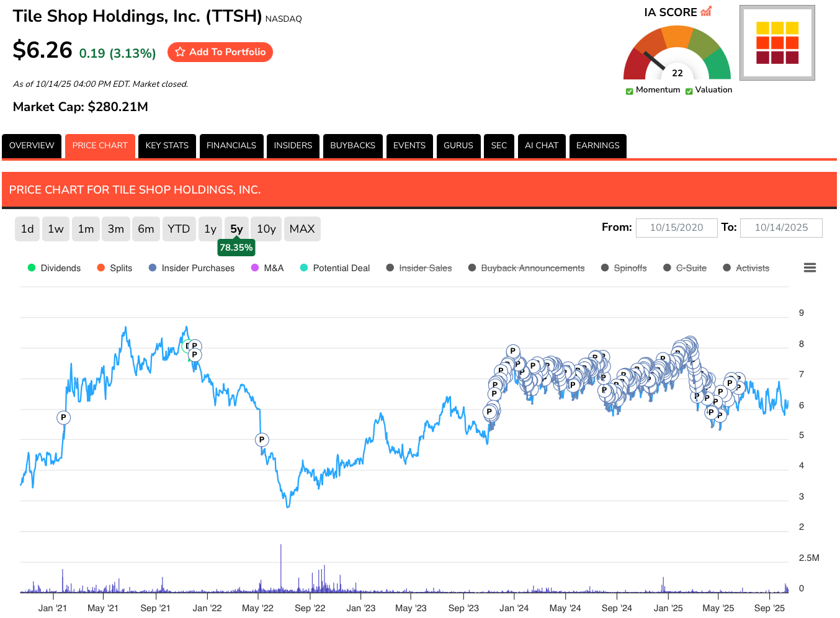The width and height of the screenshot is (840, 618).
Task: Click the IA Score gauge dial
Action: pyautogui.click(x=677, y=55)
